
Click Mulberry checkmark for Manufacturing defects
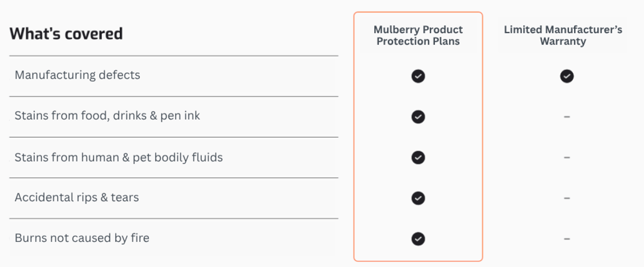[418, 76]
